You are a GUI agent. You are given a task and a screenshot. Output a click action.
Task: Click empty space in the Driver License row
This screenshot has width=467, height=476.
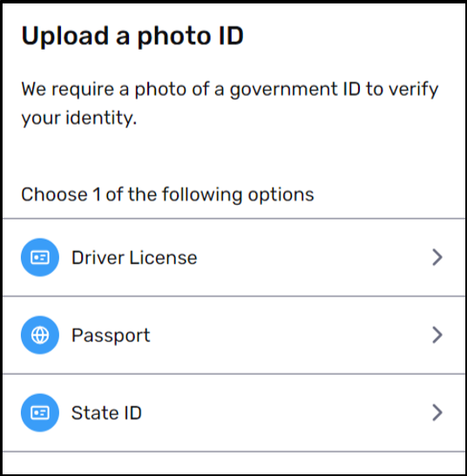pyautogui.click(x=313, y=257)
